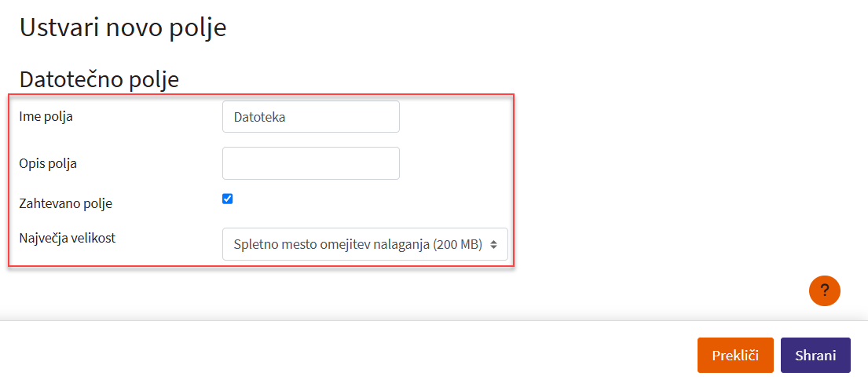The height and width of the screenshot is (387, 868).
Task: Click the Zahtevano polje label text
Action: (x=65, y=203)
